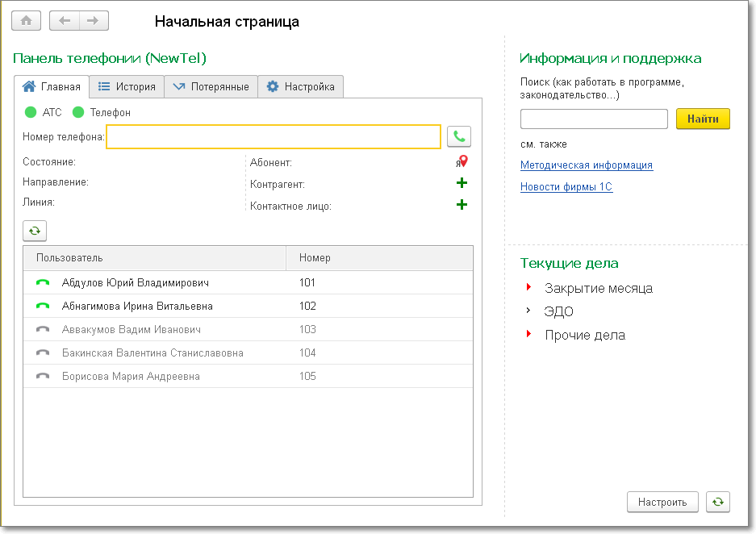
Task: Go back with the left arrow
Action: tap(65, 21)
